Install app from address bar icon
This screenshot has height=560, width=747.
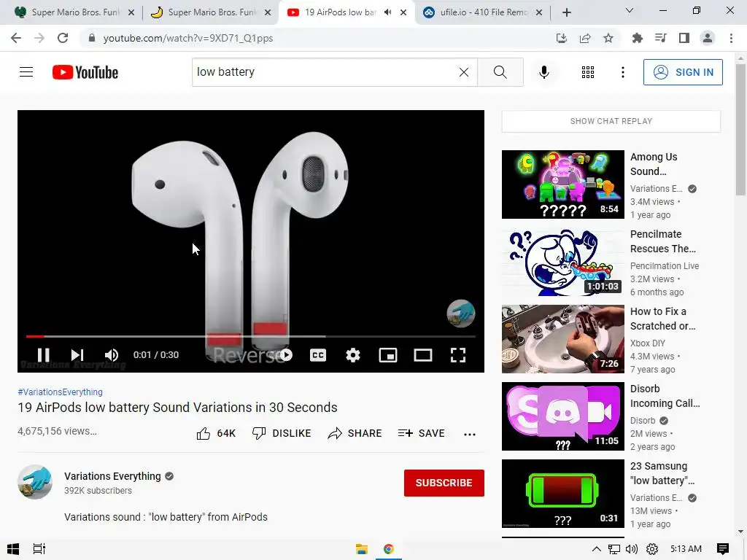(x=562, y=38)
